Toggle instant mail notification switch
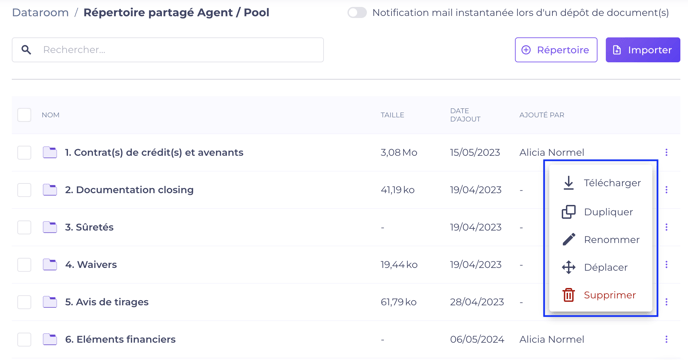 [357, 13]
